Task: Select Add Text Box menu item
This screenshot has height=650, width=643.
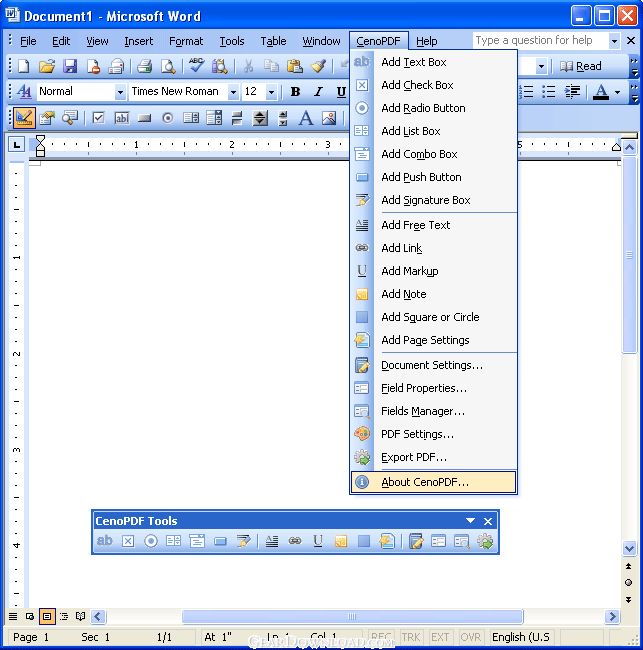Action: coord(433,62)
